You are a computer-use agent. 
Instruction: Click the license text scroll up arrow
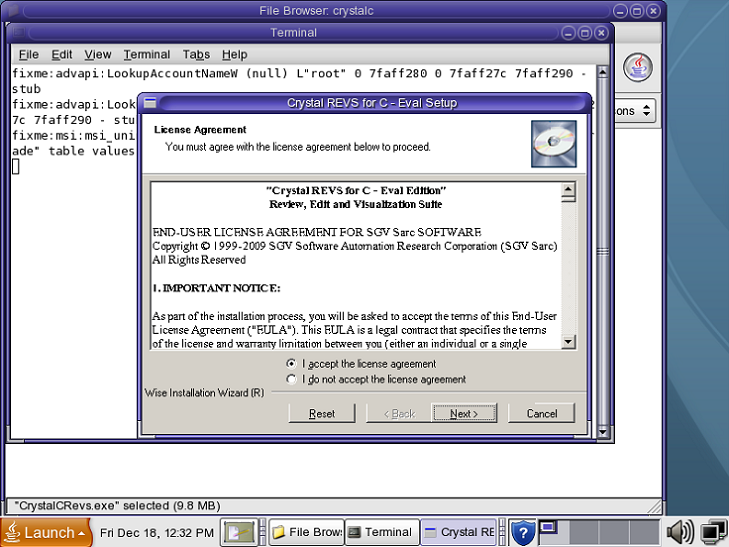(568, 190)
